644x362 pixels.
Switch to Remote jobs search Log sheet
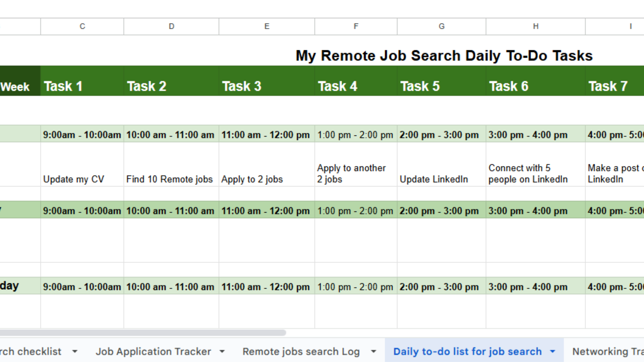click(301, 352)
